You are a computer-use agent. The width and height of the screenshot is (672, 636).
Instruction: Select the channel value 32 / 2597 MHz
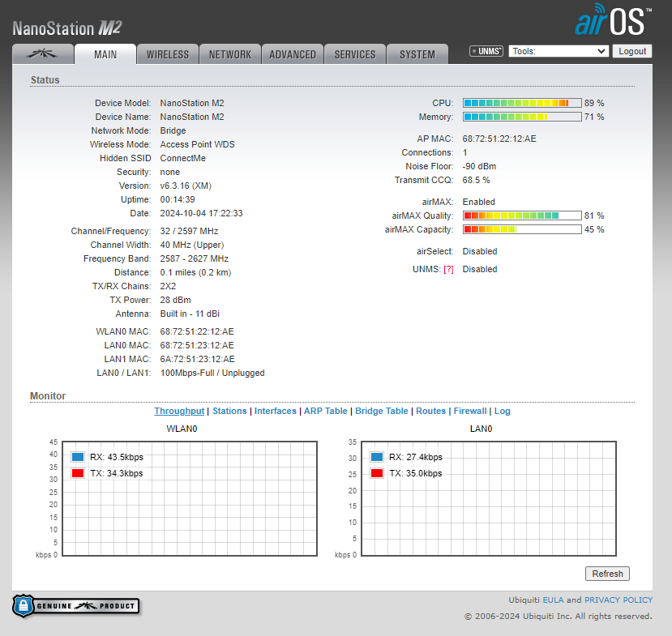click(189, 231)
